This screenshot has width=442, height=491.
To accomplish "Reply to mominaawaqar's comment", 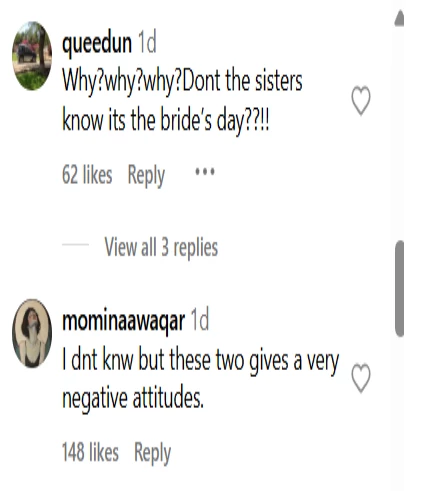I will click(x=152, y=453).
